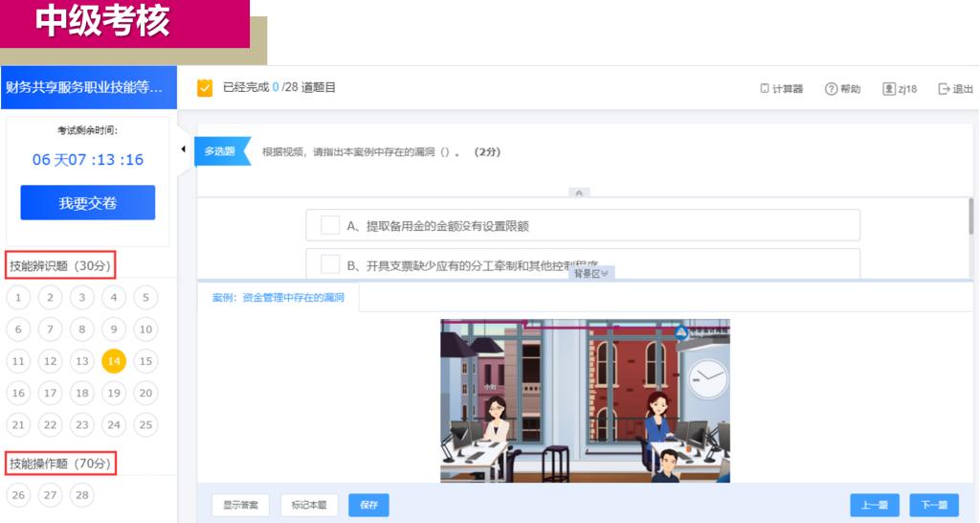
Task: Click the help (帮助) icon
Action: click(831, 89)
